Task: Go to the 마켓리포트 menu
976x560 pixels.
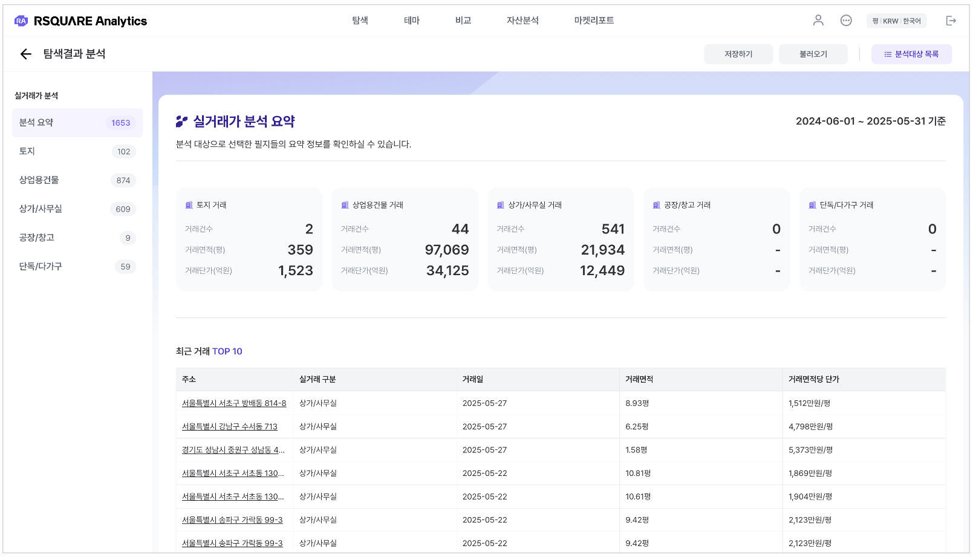Action: [593, 21]
